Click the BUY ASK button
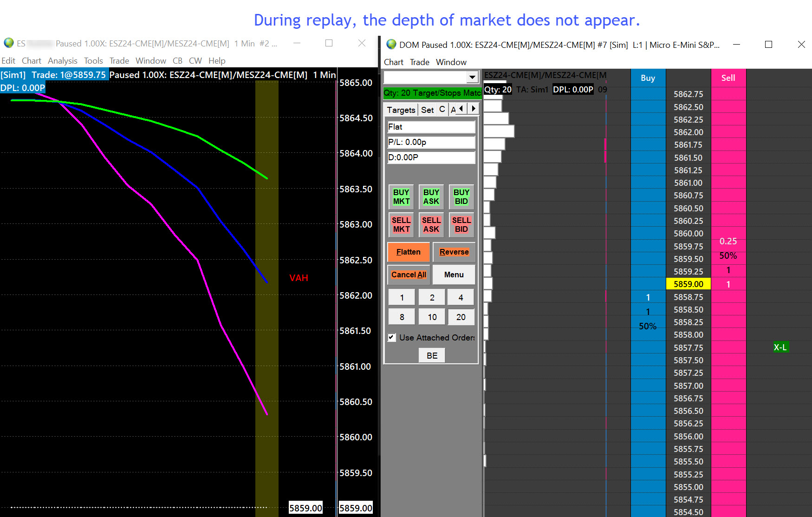 [431, 196]
